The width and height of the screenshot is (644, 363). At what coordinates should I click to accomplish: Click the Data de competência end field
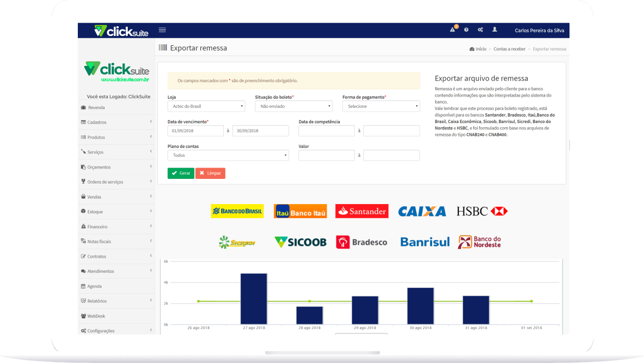tap(392, 131)
